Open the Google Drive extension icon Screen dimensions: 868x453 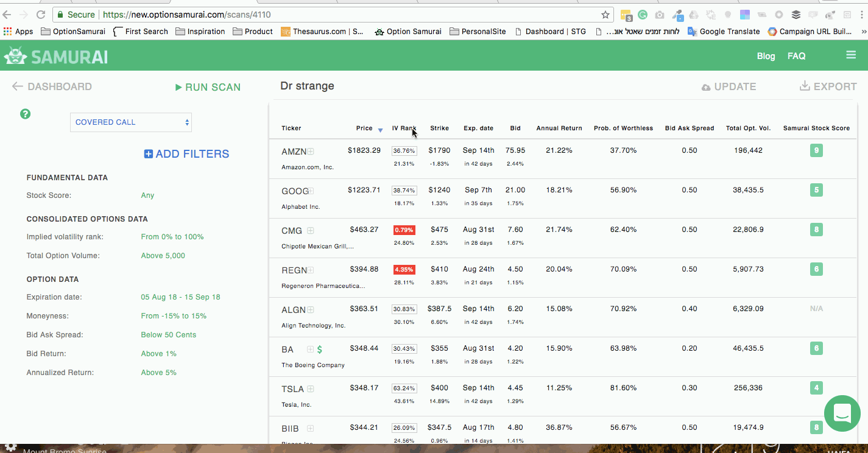(x=694, y=15)
